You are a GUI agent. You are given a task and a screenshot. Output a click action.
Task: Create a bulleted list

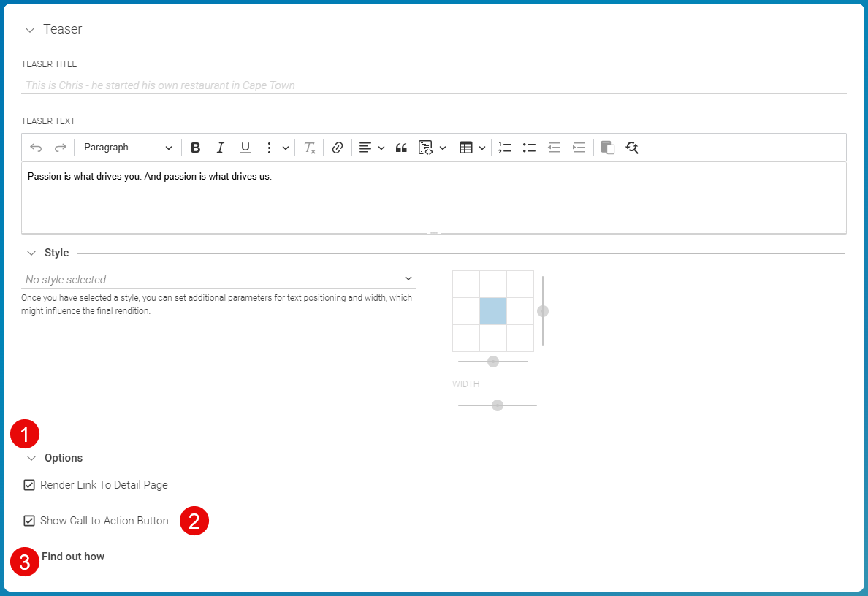pyautogui.click(x=529, y=147)
